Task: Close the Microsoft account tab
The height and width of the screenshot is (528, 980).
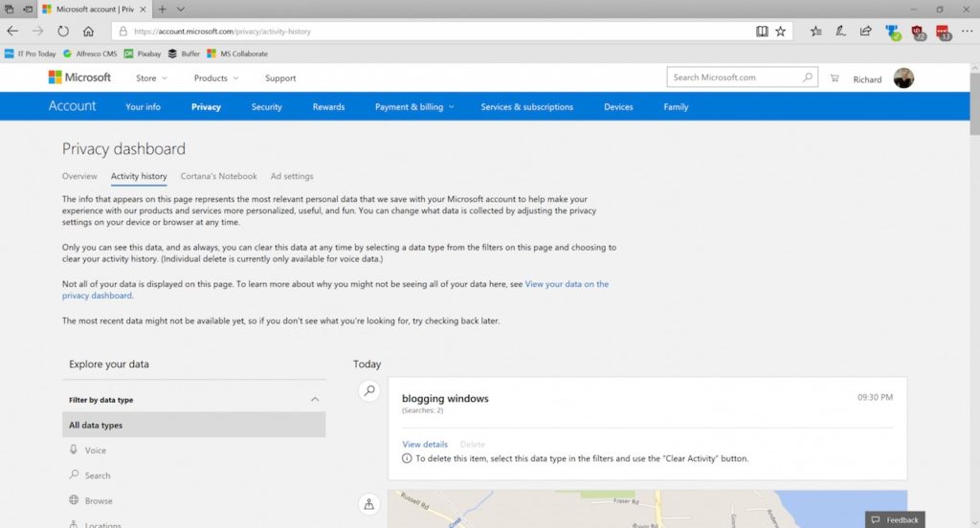Action: pos(144,9)
